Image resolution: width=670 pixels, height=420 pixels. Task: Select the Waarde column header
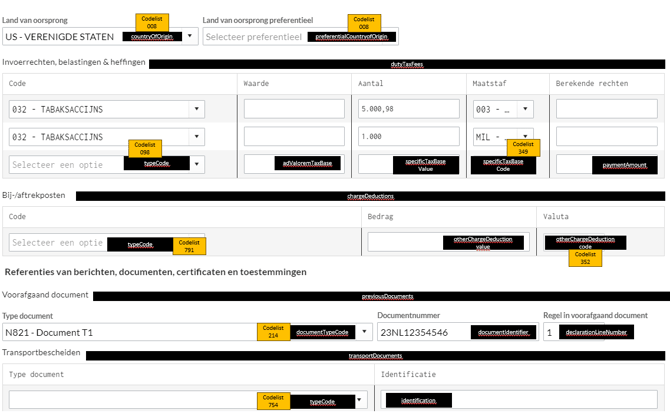click(x=256, y=83)
